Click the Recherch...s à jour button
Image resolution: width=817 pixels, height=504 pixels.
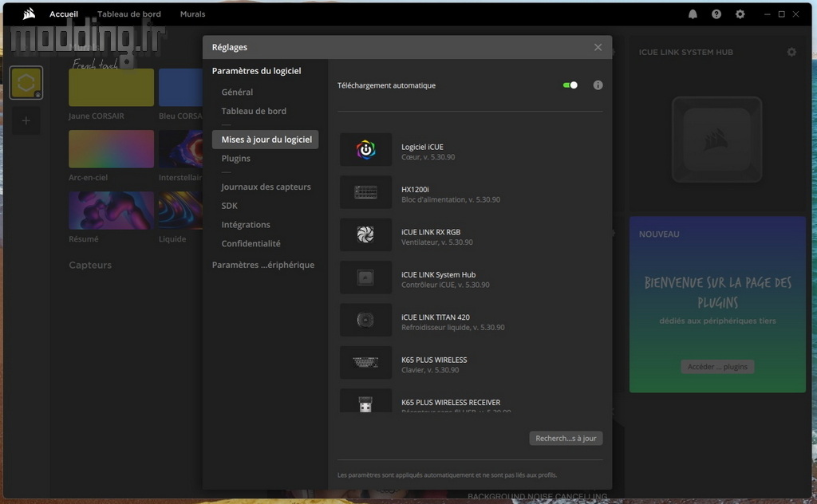pos(566,439)
